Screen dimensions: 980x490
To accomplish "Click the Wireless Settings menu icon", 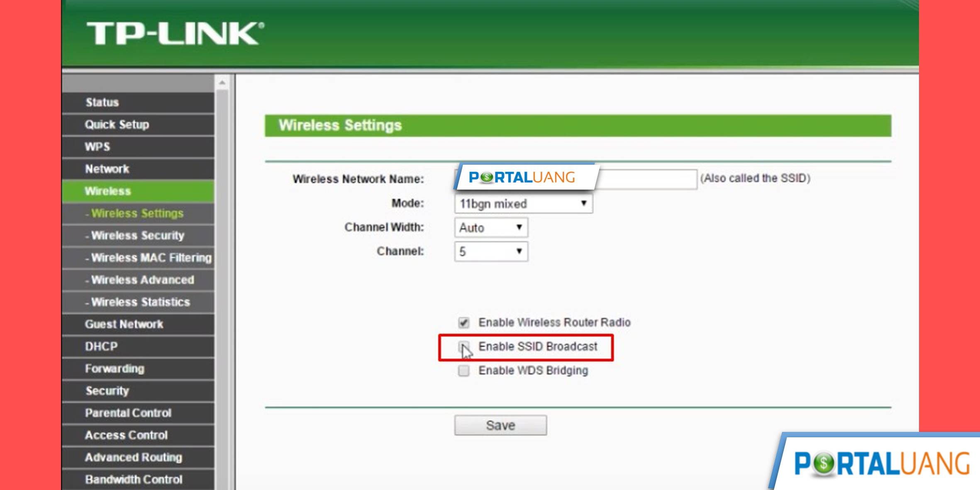I will 137,212.
